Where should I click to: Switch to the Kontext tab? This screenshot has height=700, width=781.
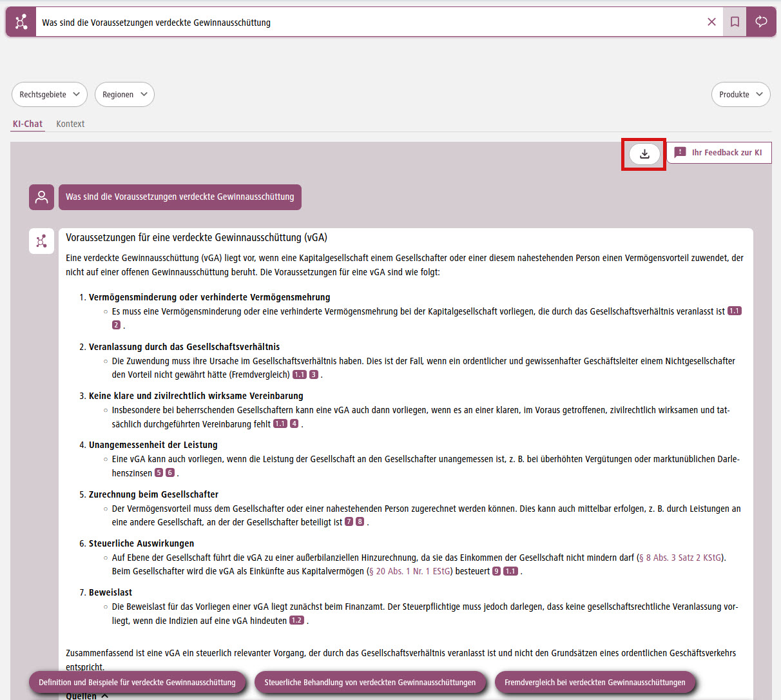tap(70, 124)
